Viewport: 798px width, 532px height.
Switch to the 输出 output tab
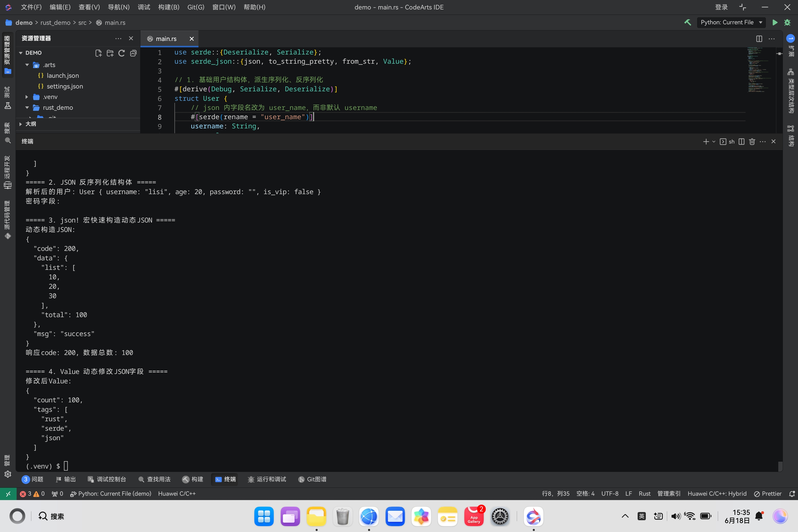[66, 479]
